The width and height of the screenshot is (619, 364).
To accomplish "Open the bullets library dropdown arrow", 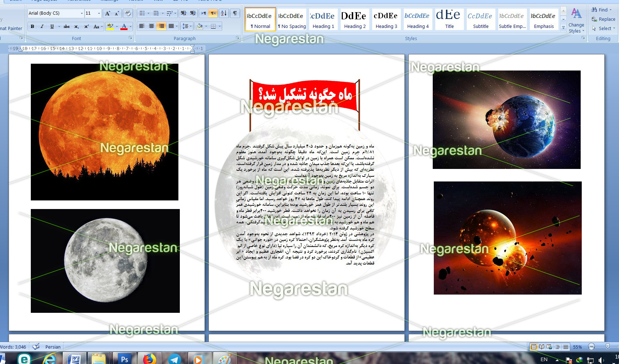I will point(148,13).
